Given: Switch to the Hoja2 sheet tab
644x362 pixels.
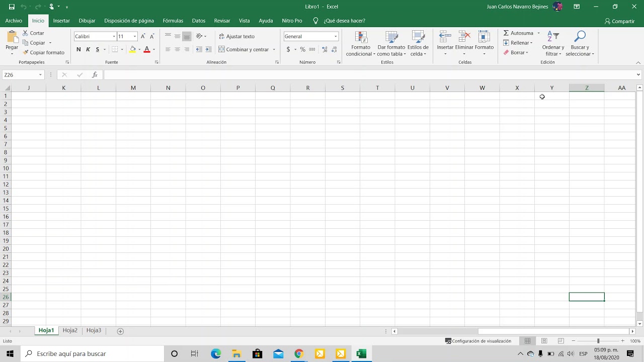Looking at the screenshot, I should [70, 330].
